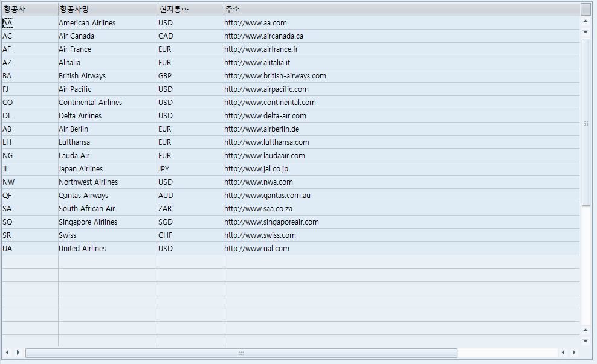The width and height of the screenshot is (597, 364).
Task: Click scroll-right arrow left of horizontal scrollbar track
Action: (x=18, y=353)
